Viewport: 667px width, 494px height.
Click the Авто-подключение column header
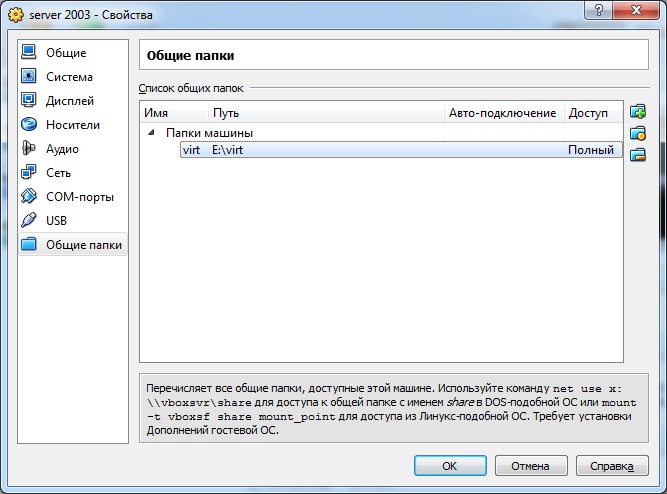pyautogui.click(x=504, y=113)
